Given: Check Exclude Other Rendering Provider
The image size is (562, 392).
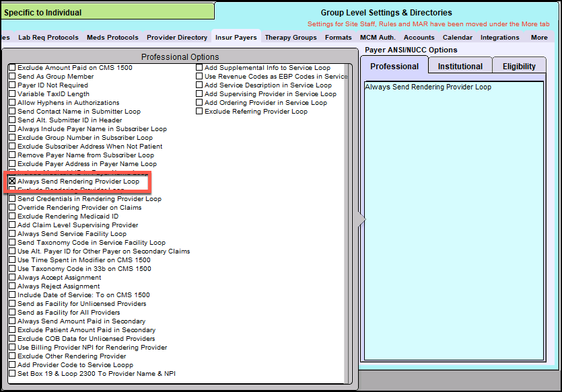Looking at the screenshot, I should tap(12, 356).
